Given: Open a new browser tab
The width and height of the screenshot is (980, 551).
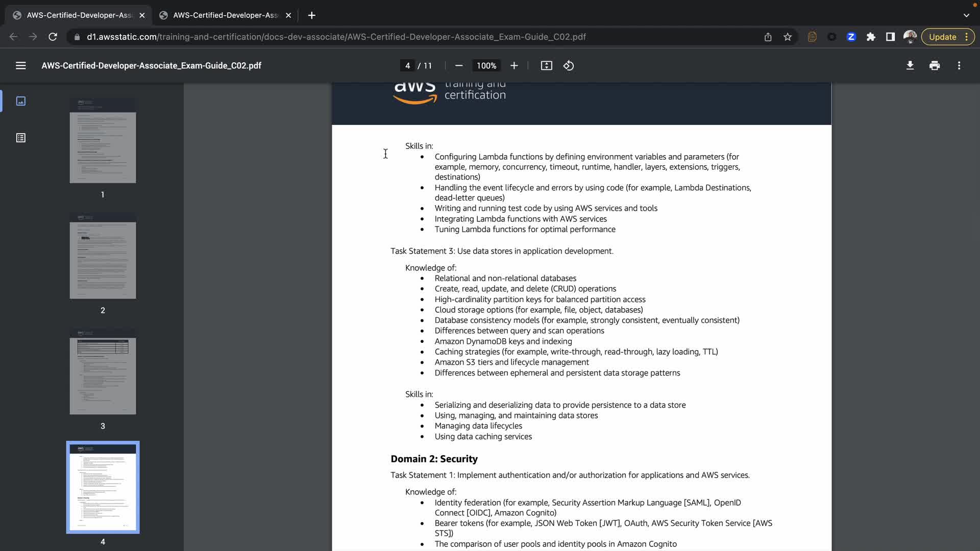Looking at the screenshot, I should tap(311, 15).
